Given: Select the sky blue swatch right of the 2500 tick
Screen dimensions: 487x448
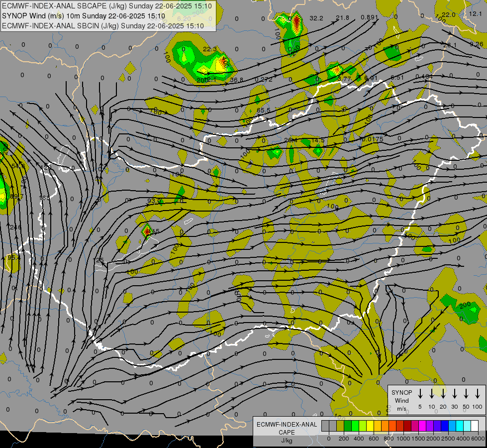Looking at the screenshot, I should click(452, 426).
